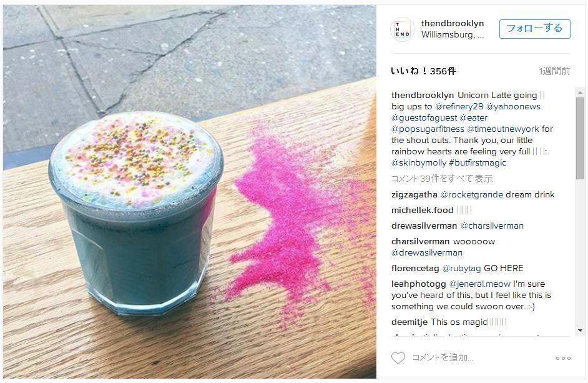Open the thendbrooklyn username in the header
Screen dimensions: 588x383
(x=453, y=23)
